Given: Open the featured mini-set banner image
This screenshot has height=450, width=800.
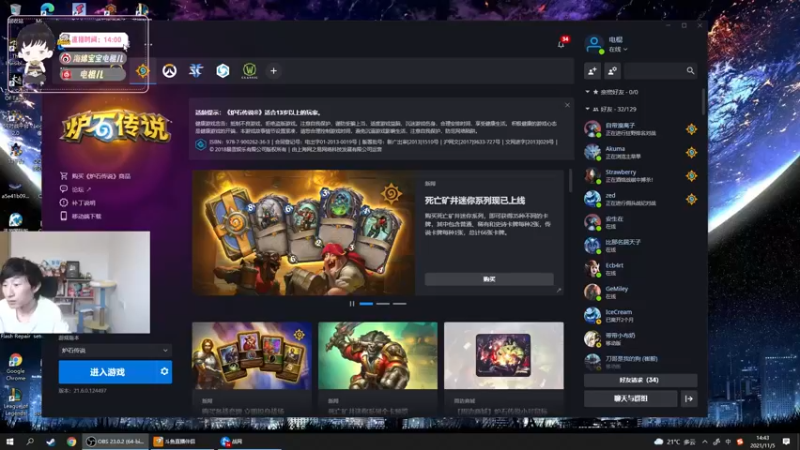Looking at the screenshot, I should point(304,233).
